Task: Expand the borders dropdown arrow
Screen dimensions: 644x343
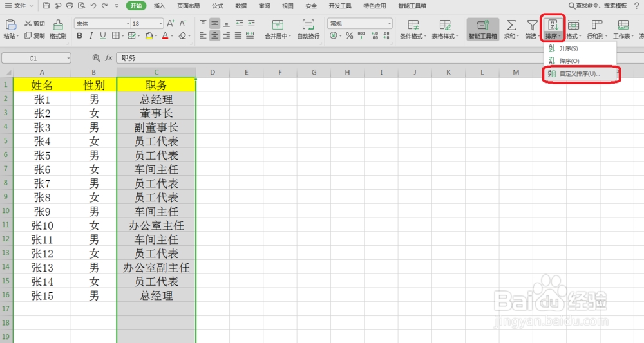Action: pyautogui.click(x=122, y=36)
